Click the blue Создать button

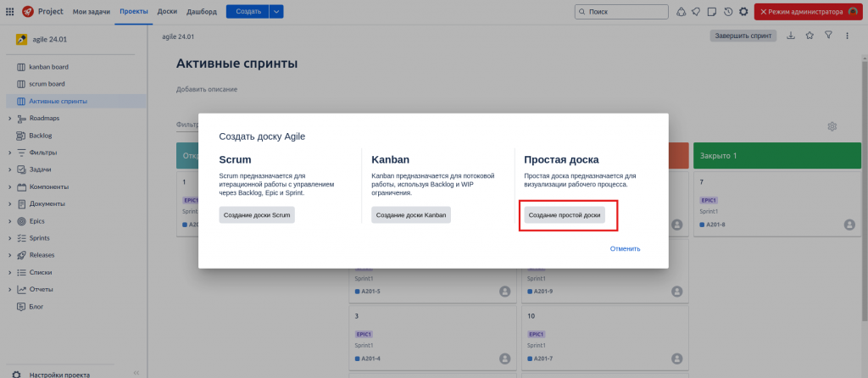click(x=248, y=12)
